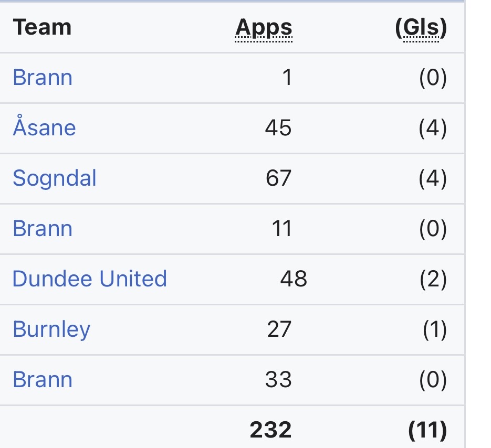Select the 33 appearances value for Brann
Image resolution: width=491 pixels, height=448 pixels.
coord(278,379)
